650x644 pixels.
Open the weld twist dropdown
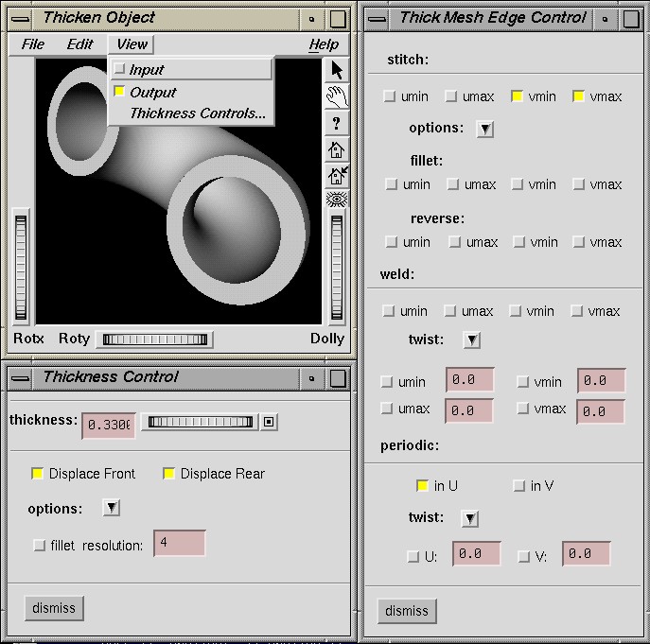pos(471,339)
